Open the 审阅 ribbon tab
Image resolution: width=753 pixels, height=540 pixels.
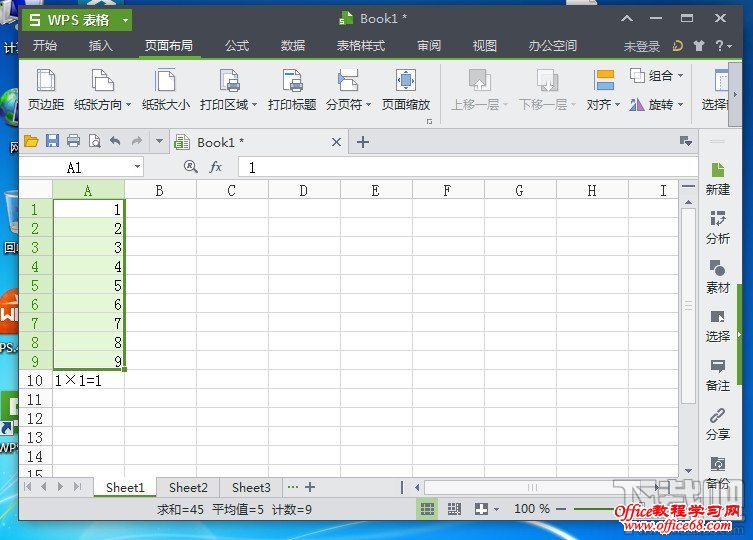pyautogui.click(x=429, y=46)
